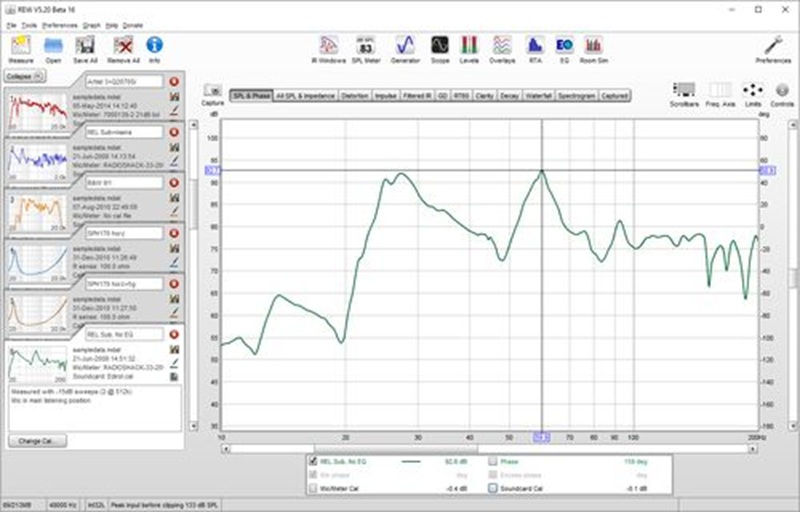Click the Remove All icon
This screenshot has width=800, height=512.
(x=123, y=49)
